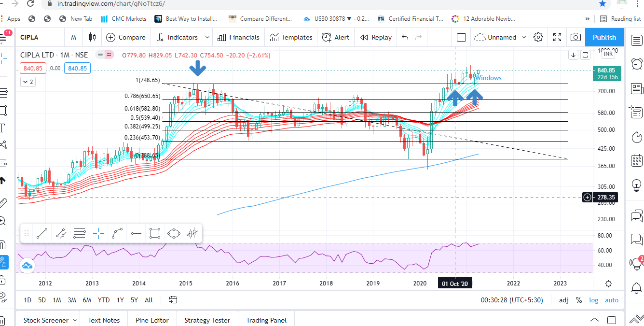The width and height of the screenshot is (644, 326).
Task: Open the Unnamed layout dropdown arrow
Action: coord(524,37)
